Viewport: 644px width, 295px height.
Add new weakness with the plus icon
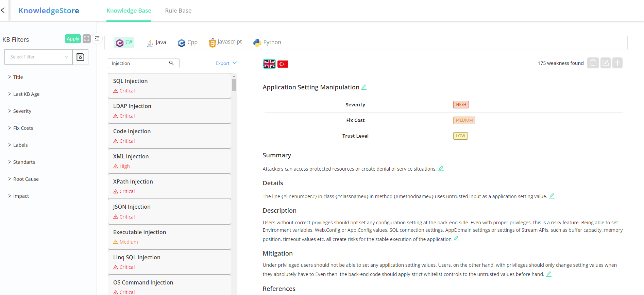617,63
